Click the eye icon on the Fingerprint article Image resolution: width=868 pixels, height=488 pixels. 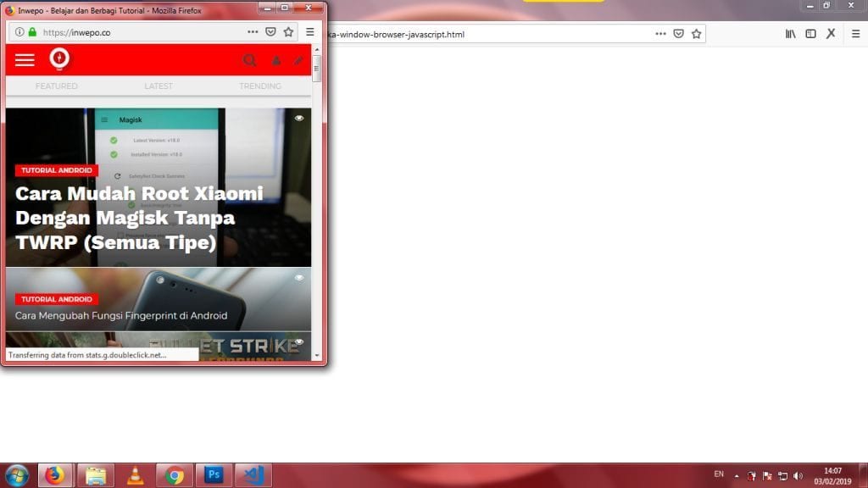pyautogui.click(x=299, y=278)
